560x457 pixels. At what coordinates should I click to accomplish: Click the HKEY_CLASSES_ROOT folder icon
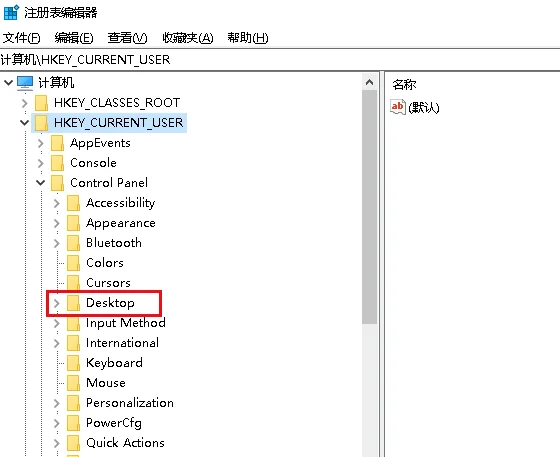click(41, 103)
